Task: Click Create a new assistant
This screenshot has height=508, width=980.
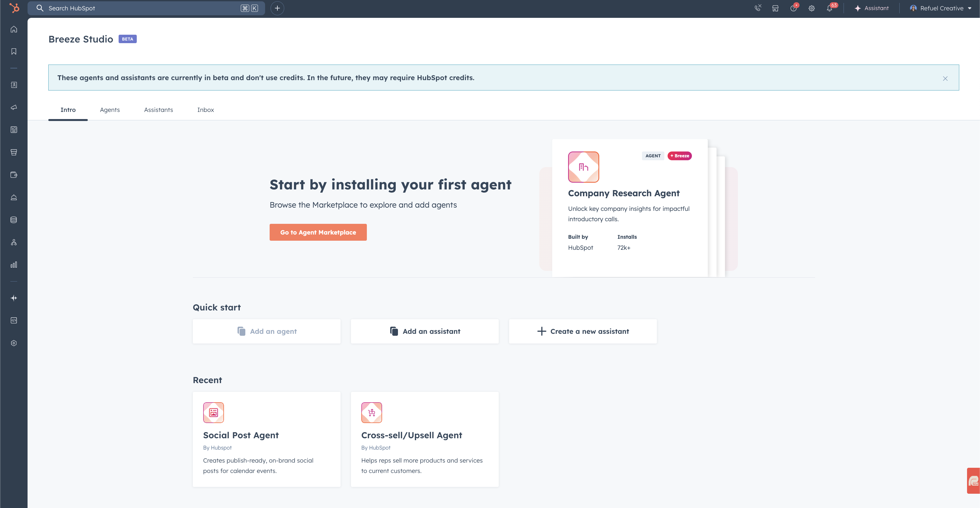Action: pyautogui.click(x=583, y=331)
